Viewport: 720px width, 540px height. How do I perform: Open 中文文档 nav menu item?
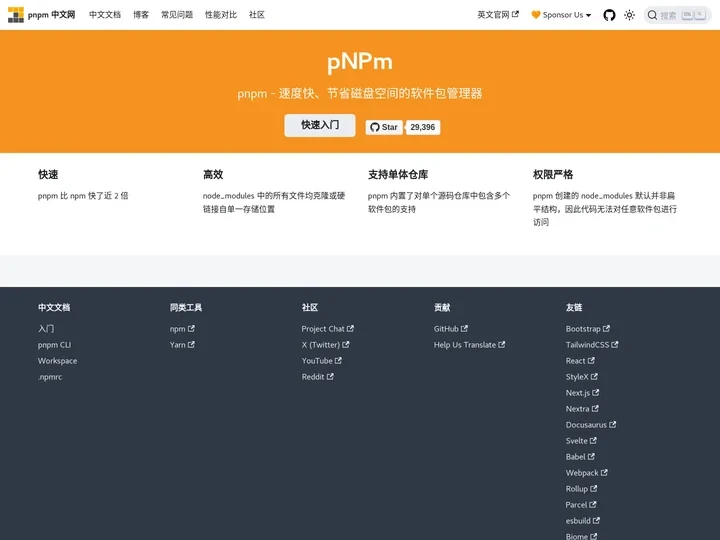coord(105,15)
